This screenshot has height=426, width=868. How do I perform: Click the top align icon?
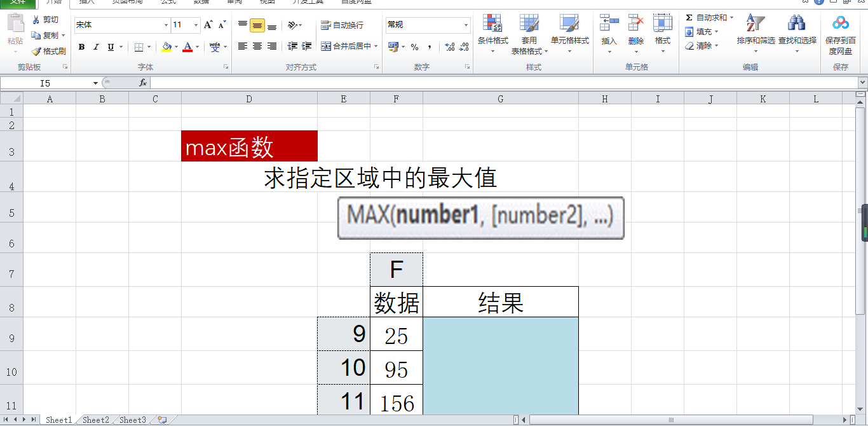click(243, 25)
